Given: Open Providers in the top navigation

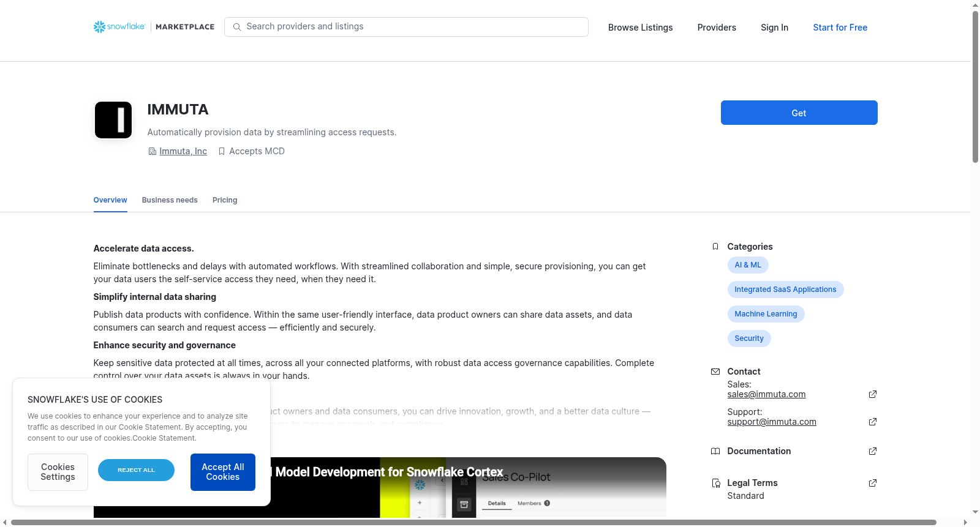Looking at the screenshot, I should 717,28.
